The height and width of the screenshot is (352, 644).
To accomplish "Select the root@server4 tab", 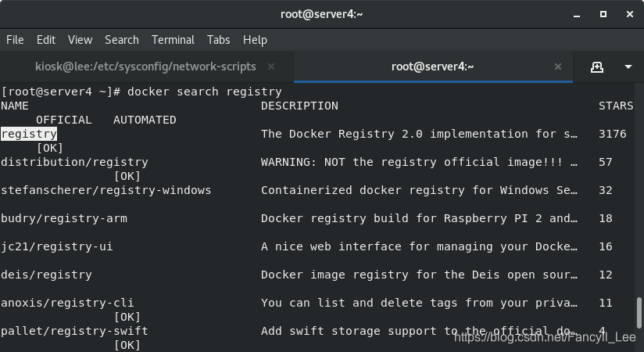I will pos(433,66).
